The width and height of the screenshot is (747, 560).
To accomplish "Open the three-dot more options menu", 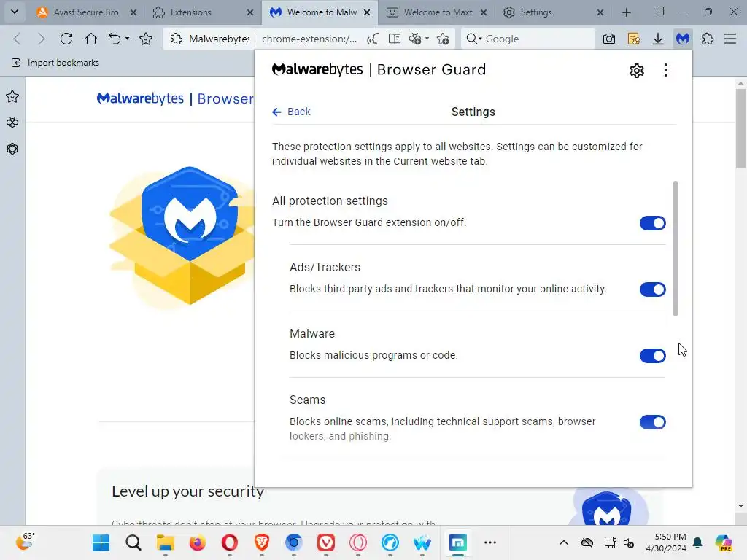I will click(665, 71).
